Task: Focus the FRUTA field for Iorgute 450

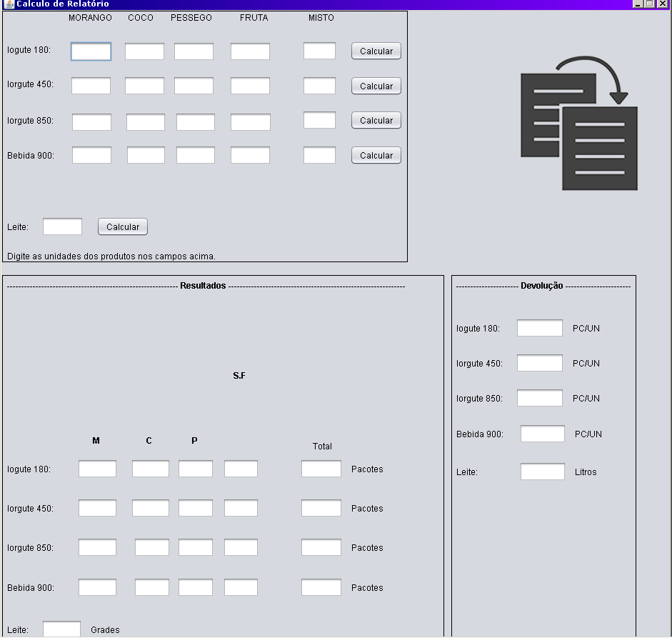Action: [x=250, y=86]
